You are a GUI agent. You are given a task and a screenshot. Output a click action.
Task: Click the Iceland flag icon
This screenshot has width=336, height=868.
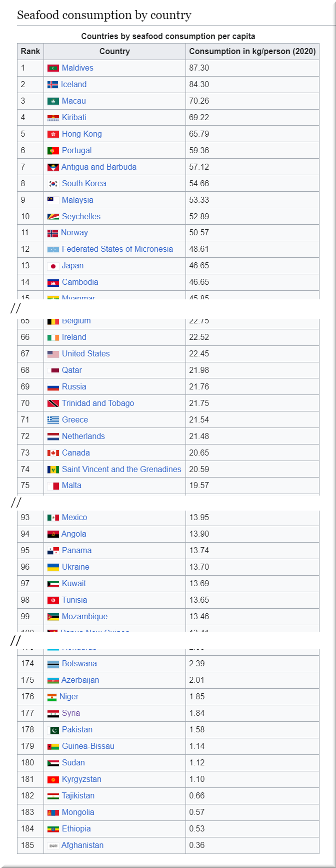(x=52, y=85)
